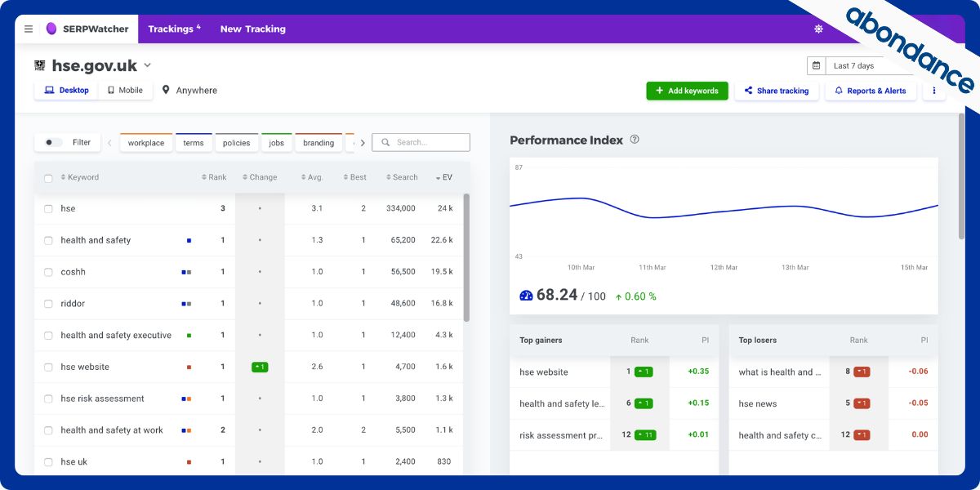The image size is (980, 490).
Task: Select the workplace tag
Action: pyautogui.click(x=146, y=142)
